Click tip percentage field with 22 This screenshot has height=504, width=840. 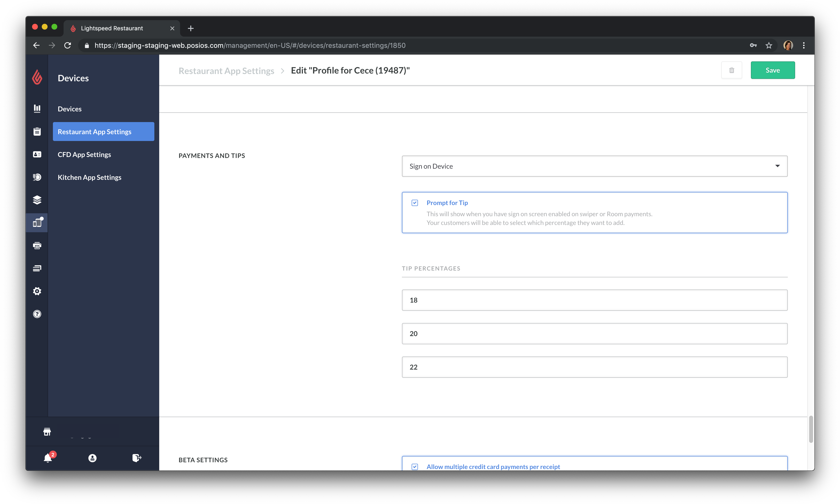594,367
